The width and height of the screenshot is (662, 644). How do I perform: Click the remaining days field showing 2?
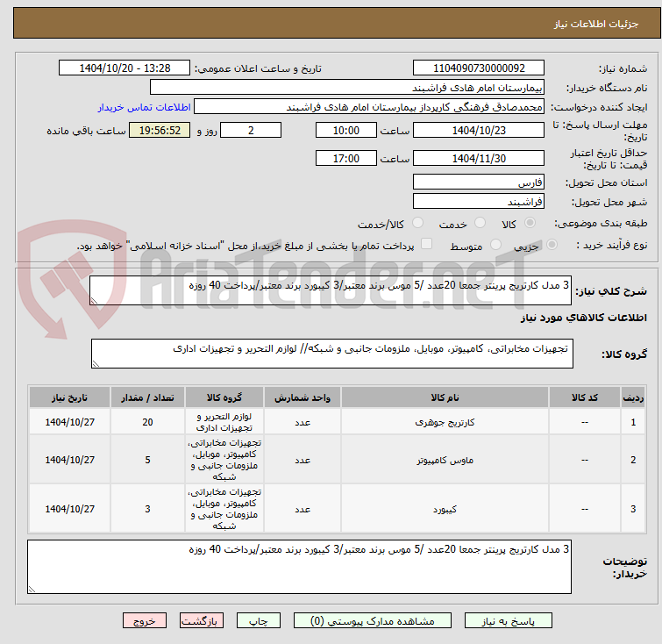pos(251,130)
